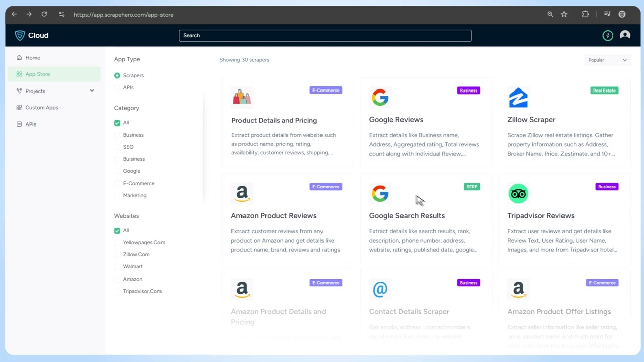644x362 pixels.
Task: Open Product Details and Pricing scraper
Action: tap(274, 120)
